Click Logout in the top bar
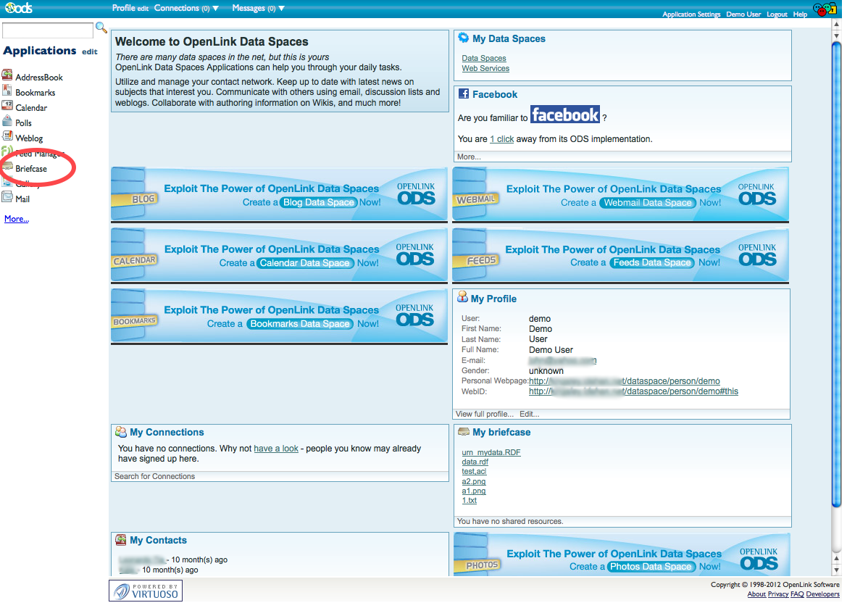 click(x=777, y=14)
